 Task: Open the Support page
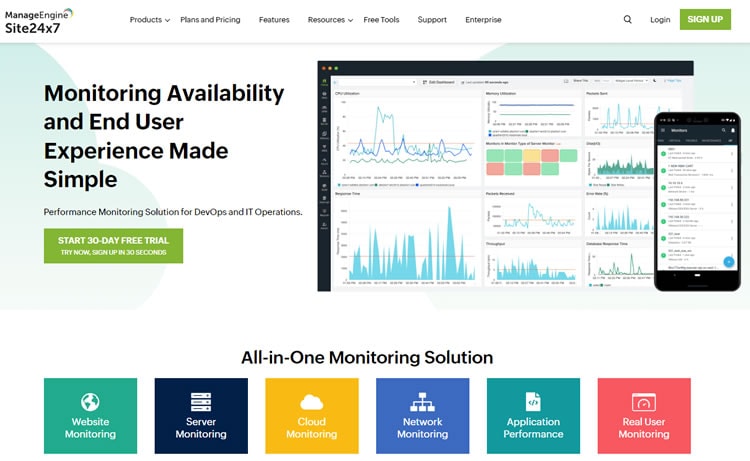pyautogui.click(x=432, y=20)
